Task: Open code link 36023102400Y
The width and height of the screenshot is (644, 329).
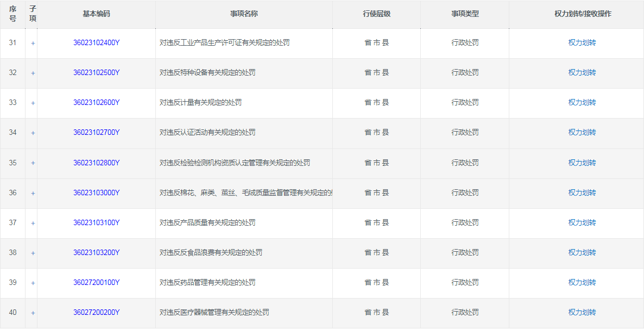Action: coord(96,42)
